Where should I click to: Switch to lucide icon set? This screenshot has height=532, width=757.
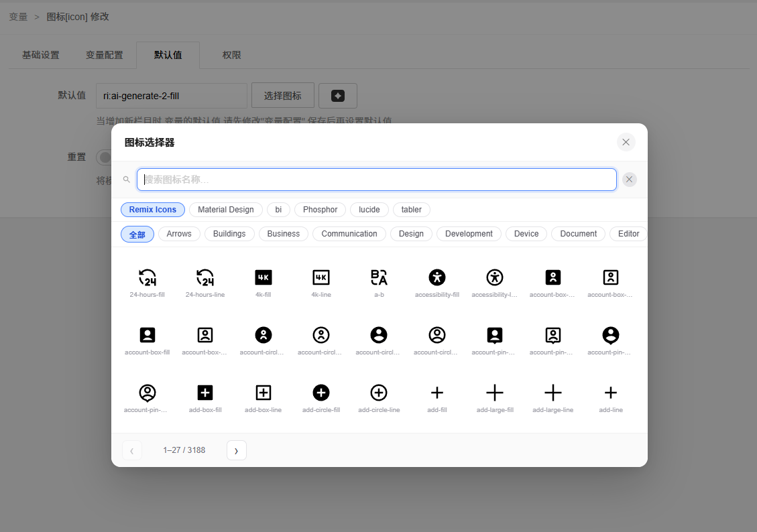coord(369,210)
